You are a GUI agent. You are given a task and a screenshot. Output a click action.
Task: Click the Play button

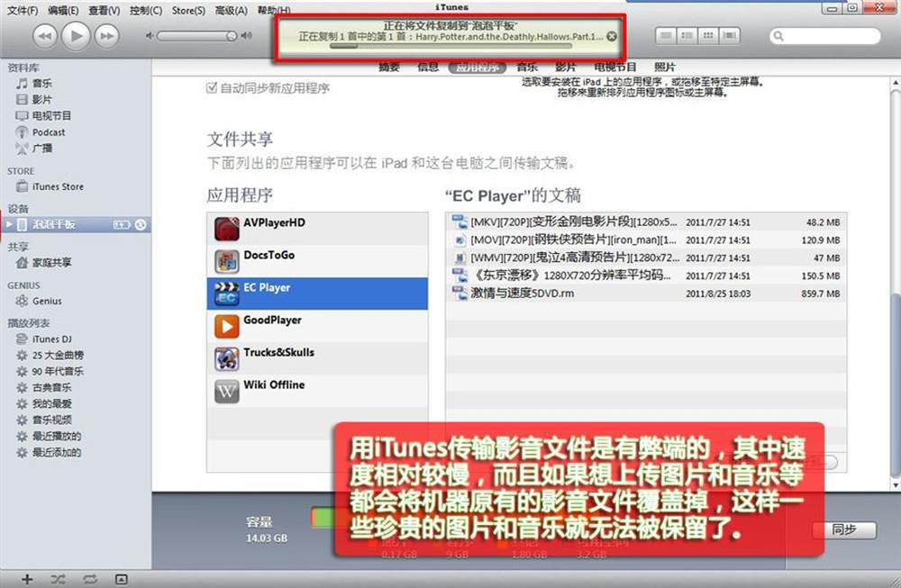(76, 36)
